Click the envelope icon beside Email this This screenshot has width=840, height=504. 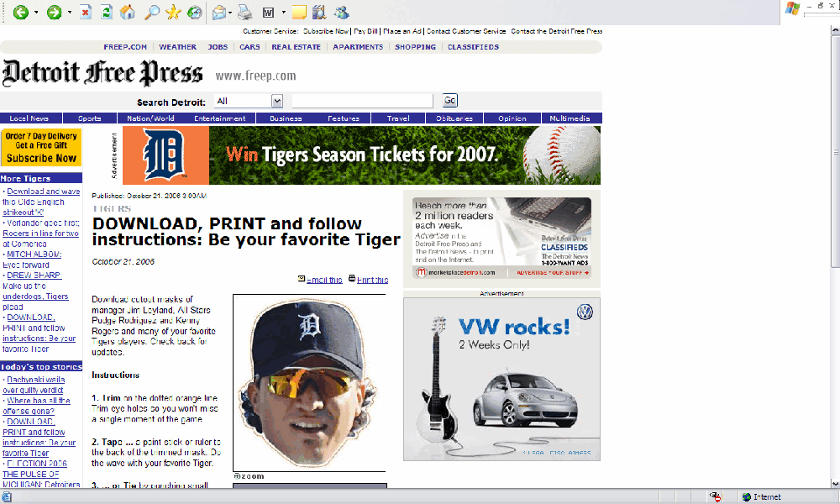[x=302, y=279]
